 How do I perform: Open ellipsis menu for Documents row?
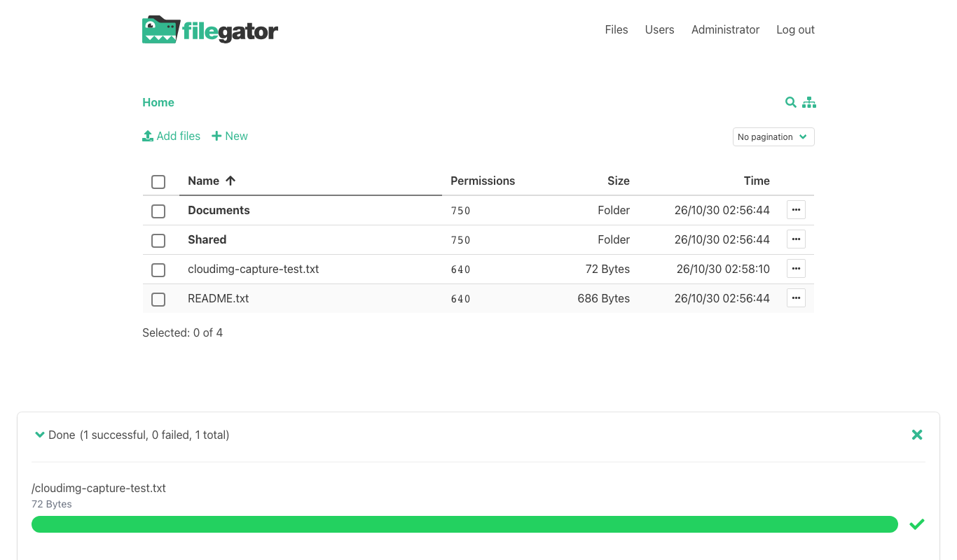(796, 210)
